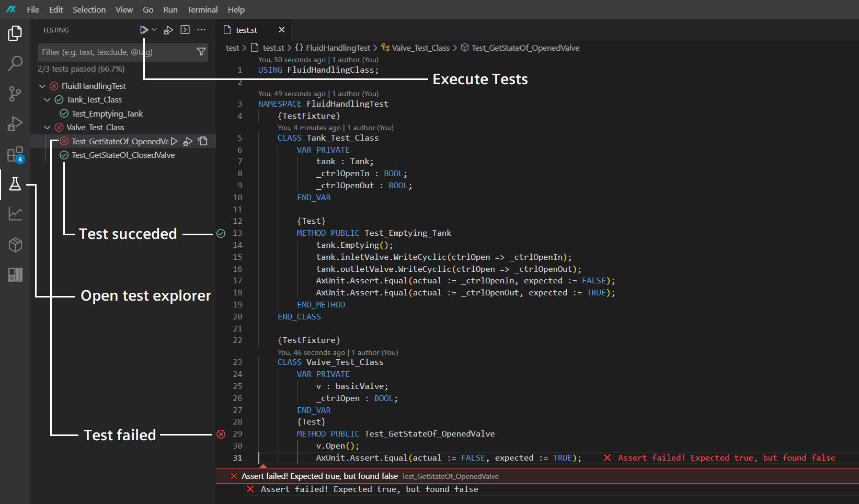The image size is (859, 504).
Task: Open the Extensions view with badge
Action: click(15, 154)
